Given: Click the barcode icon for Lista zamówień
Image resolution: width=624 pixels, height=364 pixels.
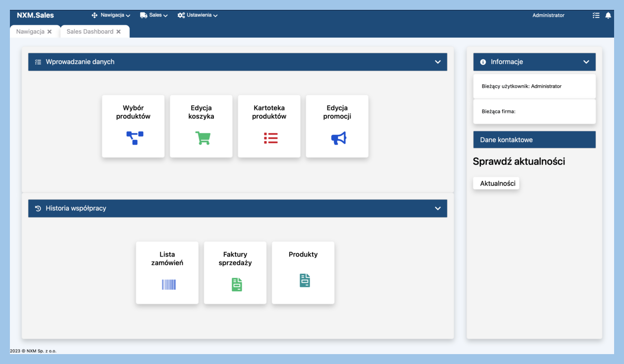Looking at the screenshot, I should pos(168,284).
